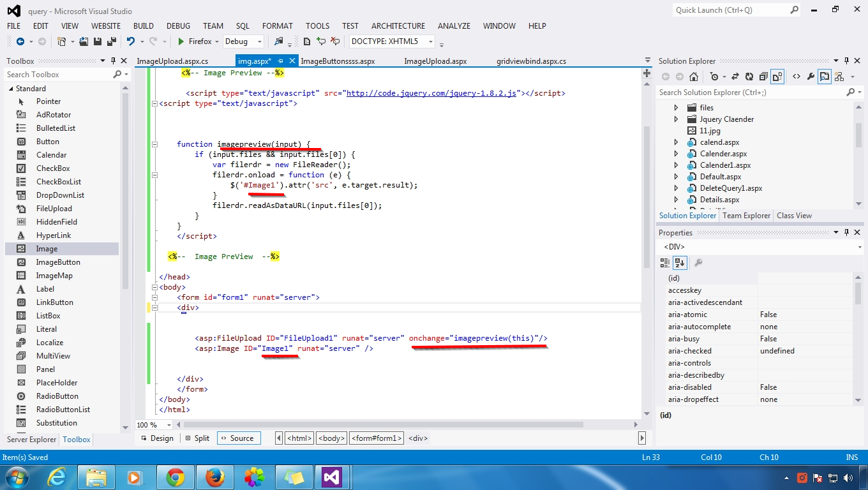Image resolution: width=868 pixels, height=490 pixels.
Task: Click the Save single-disk toolbar icon
Action: point(98,41)
